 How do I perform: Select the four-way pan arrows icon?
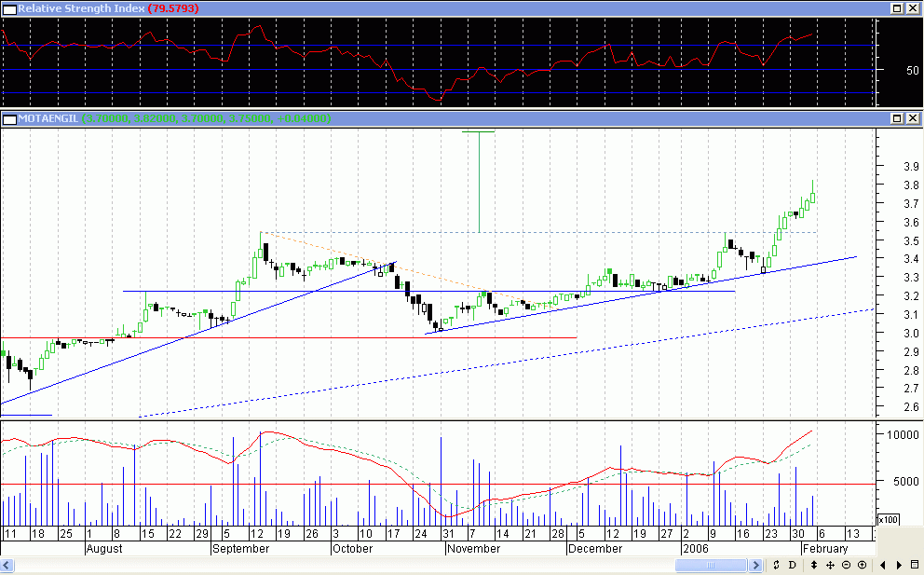point(830,566)
